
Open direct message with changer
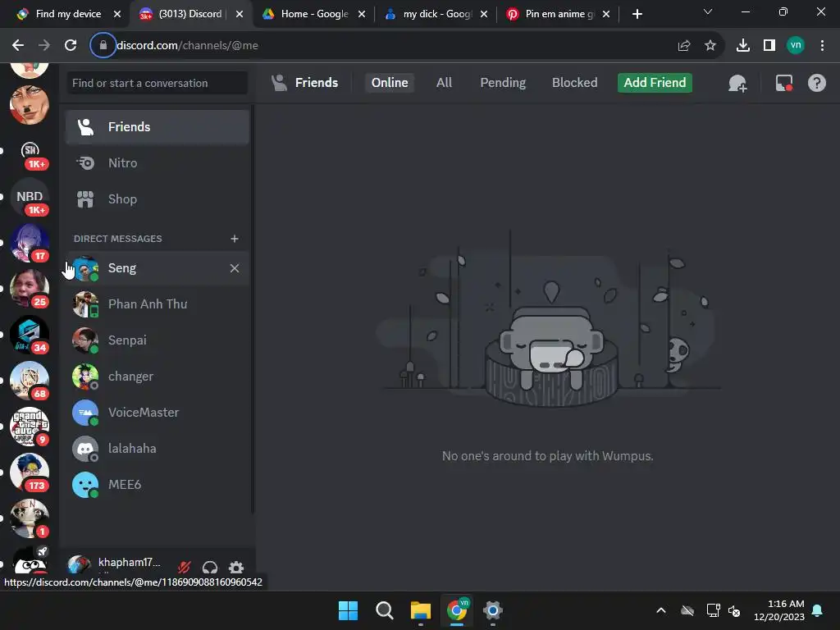tap(157, 377)
